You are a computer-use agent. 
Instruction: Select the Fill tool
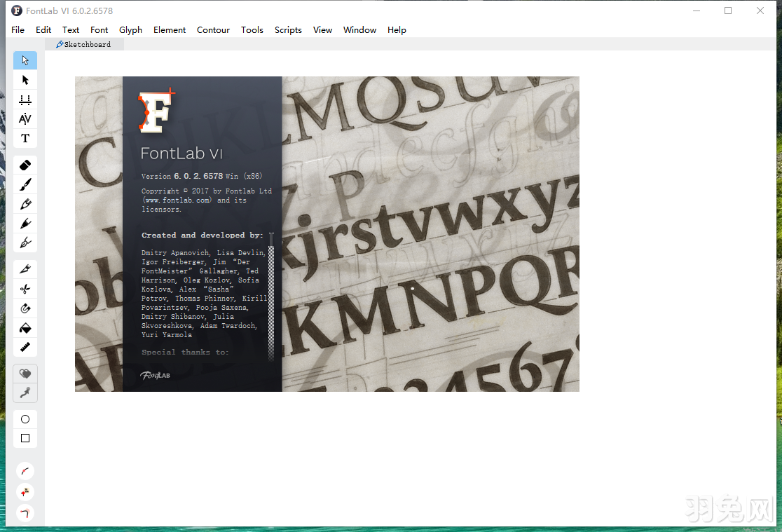pos(25,327)
